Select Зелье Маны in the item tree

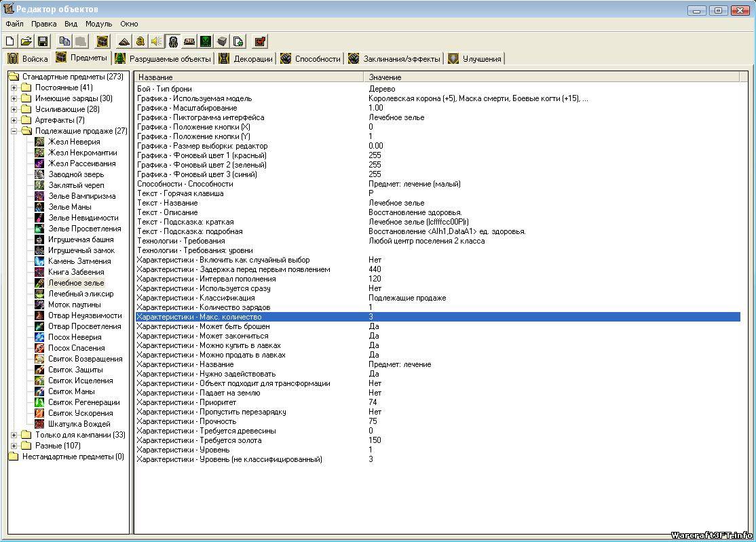coord(69,207)
